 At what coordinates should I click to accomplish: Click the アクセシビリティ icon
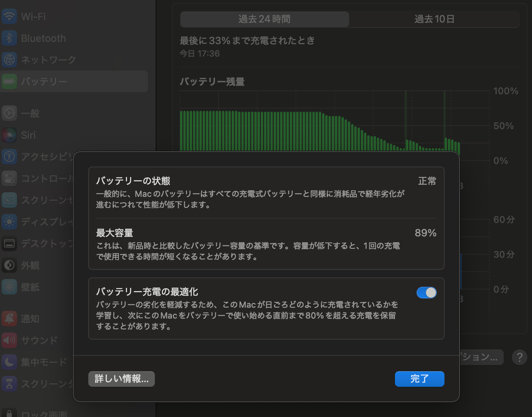pos(9,157)
